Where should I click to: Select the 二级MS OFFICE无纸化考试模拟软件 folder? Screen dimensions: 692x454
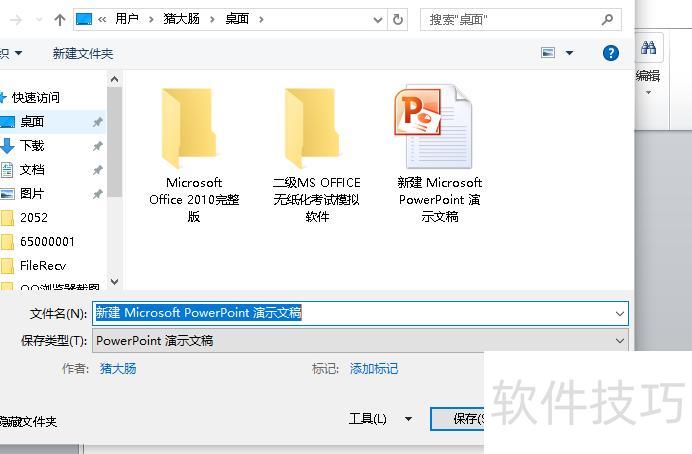coord(316,154)
